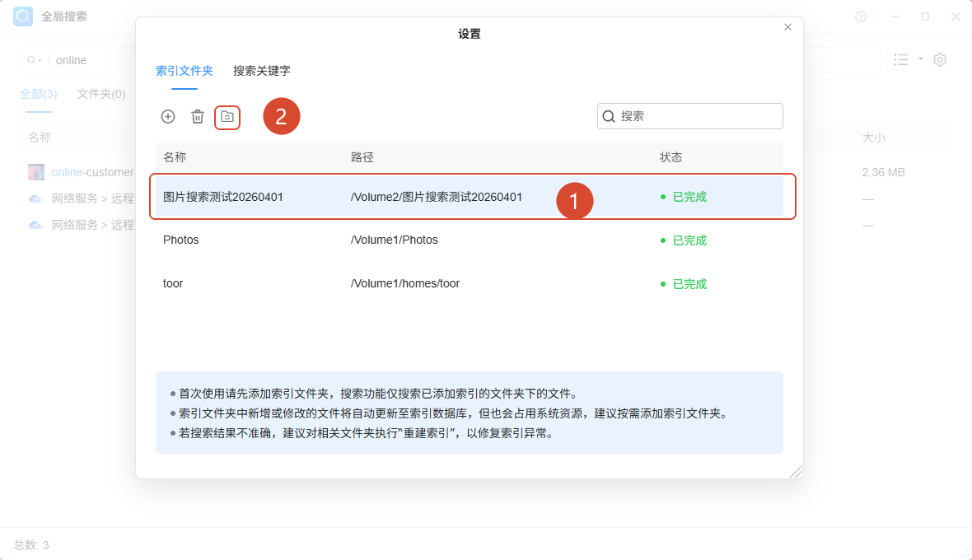The width and height of the screenshot is (972, 560).
Task: Open the online-customer result in main window
Action: click(93, 172)
